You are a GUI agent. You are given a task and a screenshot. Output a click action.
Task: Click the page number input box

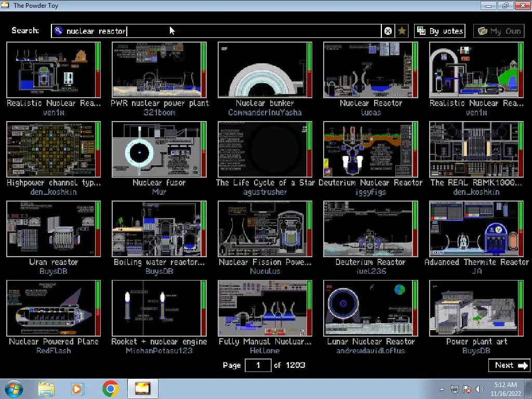[x=258, y=365]
